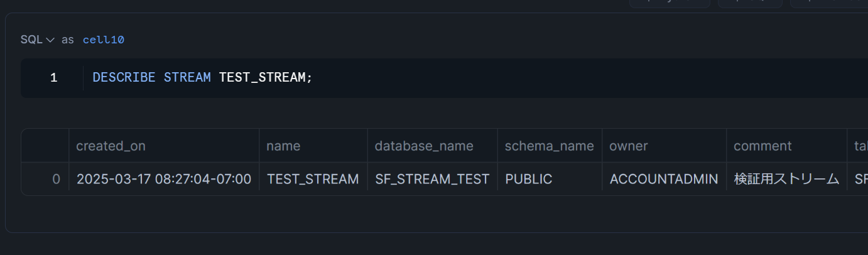Select the 検証用ストリーム comment cell
The image size is (868, 255).
coord(786,179)
